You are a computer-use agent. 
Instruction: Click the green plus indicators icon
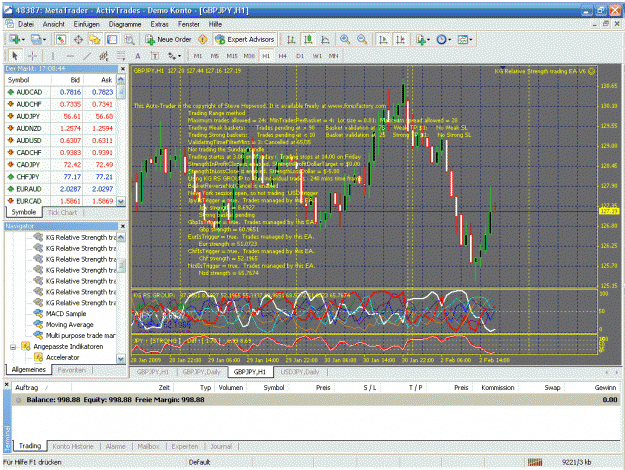coord(421,39)
